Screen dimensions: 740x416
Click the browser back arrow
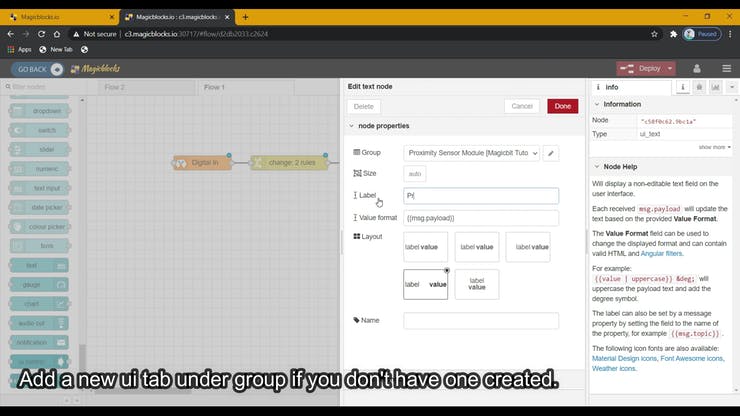pos(10,34)
